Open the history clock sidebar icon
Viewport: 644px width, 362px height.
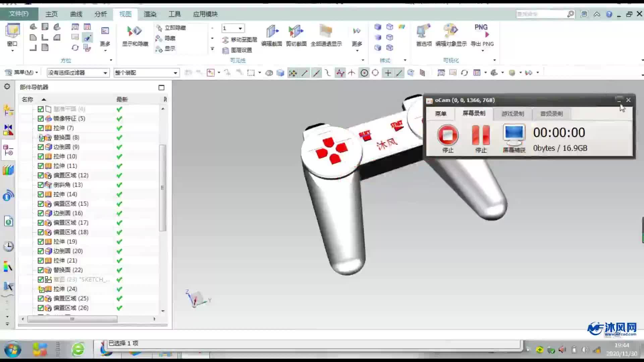pyautogui.click(x=8, y=246)
